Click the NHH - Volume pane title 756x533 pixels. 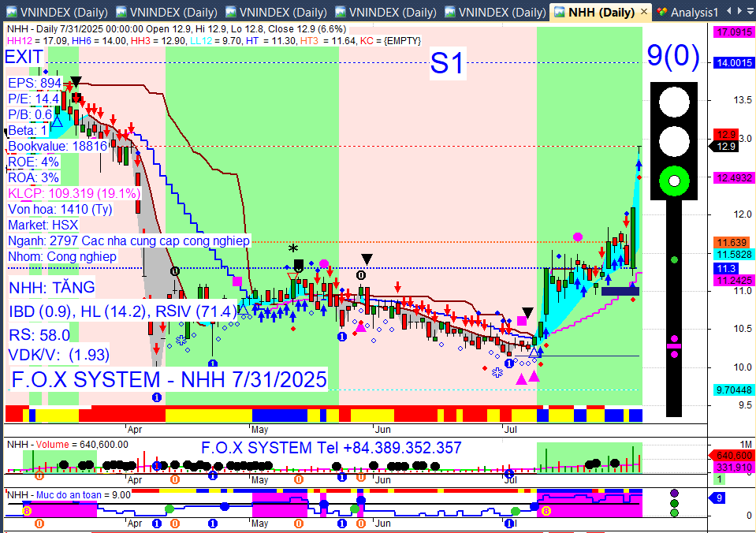(68, 444)
